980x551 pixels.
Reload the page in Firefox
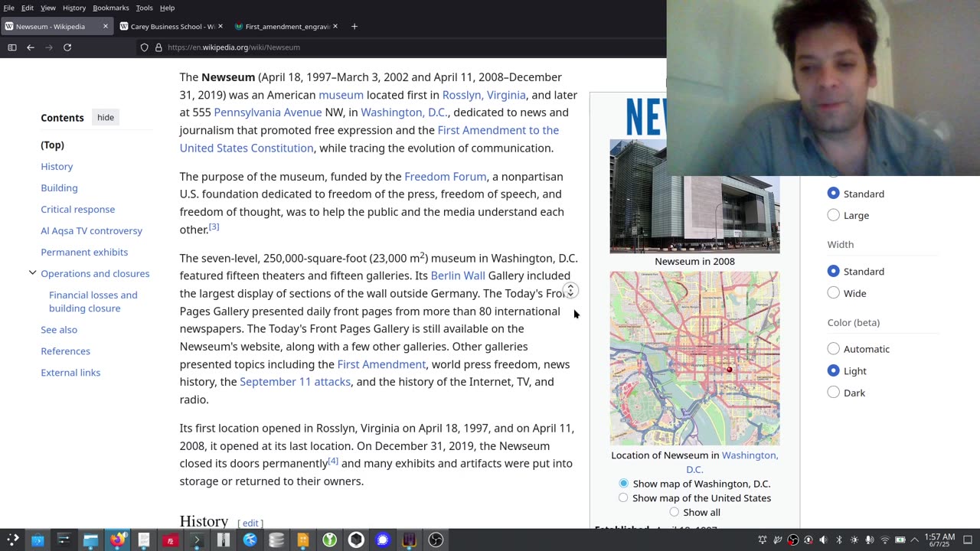click(67, 47)
